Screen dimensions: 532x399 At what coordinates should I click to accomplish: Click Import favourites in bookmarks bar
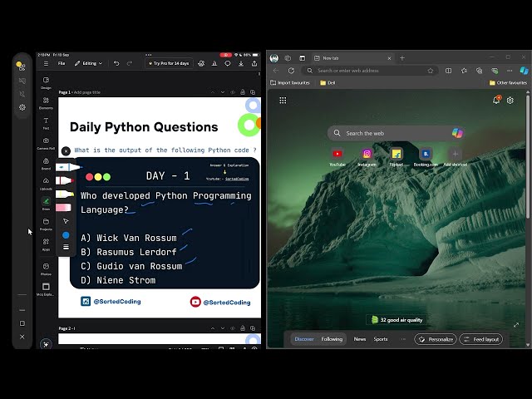[x=290, y=83]
